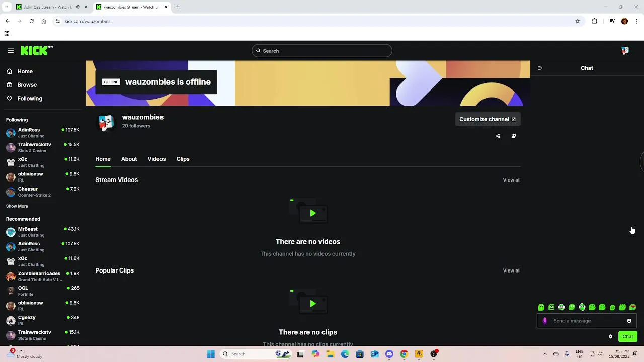Click the KICK logo
The height and width of the screenshot is (362, 644).
click(x=36, y=50)
